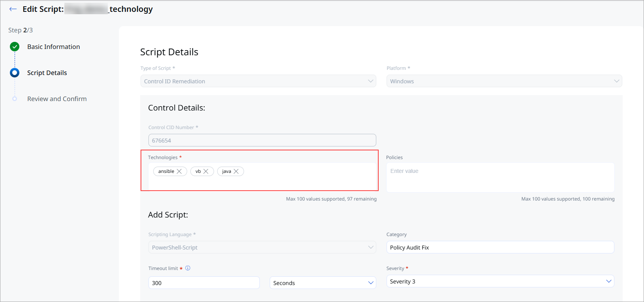644x302 pixels.
Task: Remove the ansible technology tag
Action: [x=179, y=171]
